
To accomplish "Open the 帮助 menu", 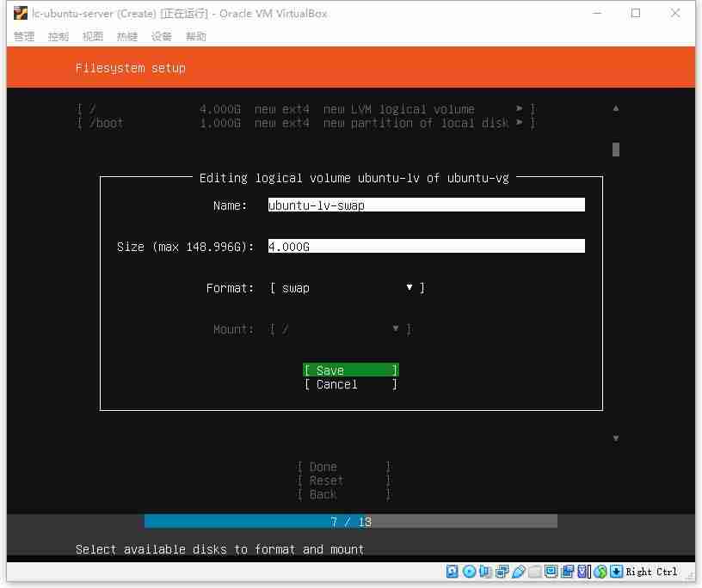I will point(196,36).
